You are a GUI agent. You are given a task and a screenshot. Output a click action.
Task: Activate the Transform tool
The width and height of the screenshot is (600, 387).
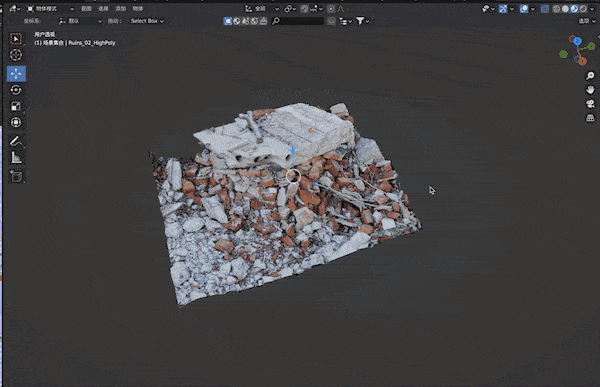tap(16, 122)
